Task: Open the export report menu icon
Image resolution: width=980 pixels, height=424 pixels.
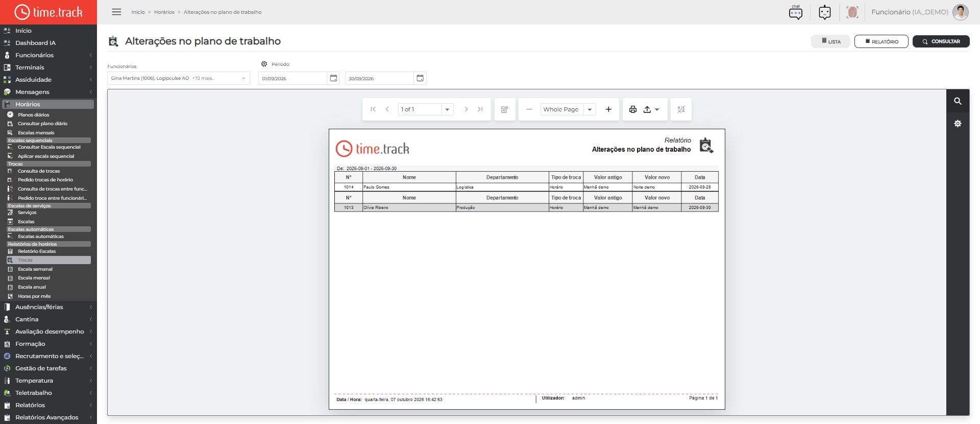Action: pyautogui.click(x=651, y=109)
